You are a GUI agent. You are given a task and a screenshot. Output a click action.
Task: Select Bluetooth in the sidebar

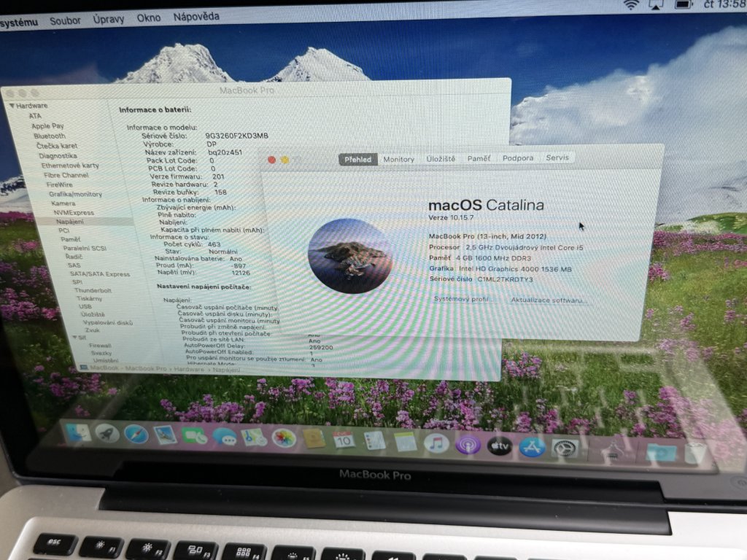click(50, 136)
